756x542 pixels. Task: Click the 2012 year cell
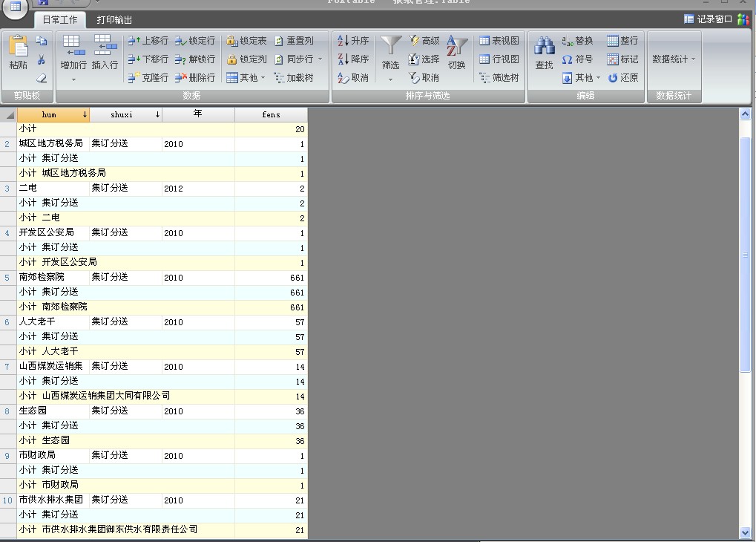(x=198, y=189)
